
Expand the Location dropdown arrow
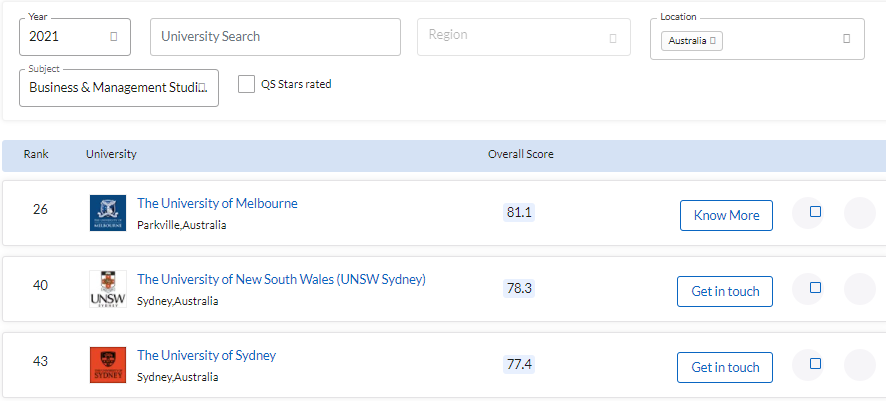coord(846,39)
